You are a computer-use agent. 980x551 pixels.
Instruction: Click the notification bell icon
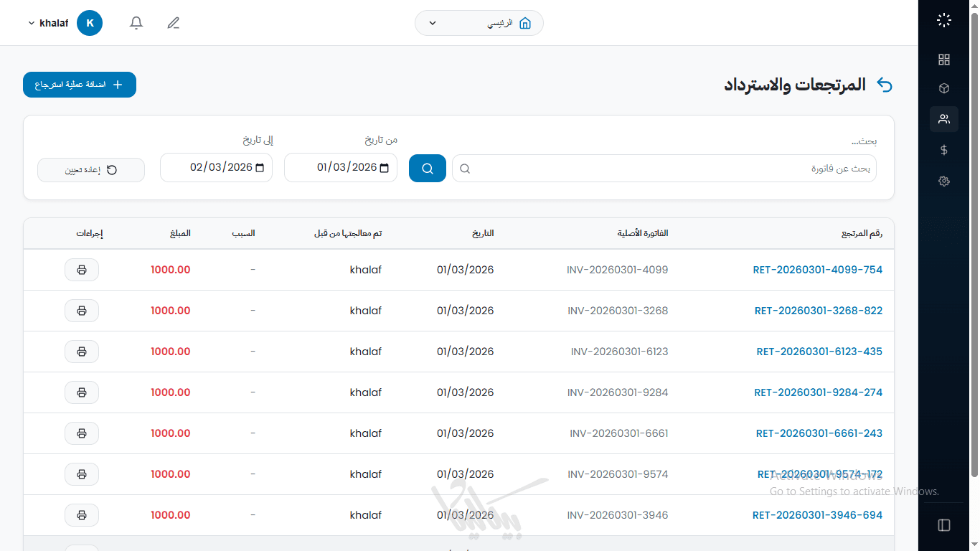[x=136, y=23]
